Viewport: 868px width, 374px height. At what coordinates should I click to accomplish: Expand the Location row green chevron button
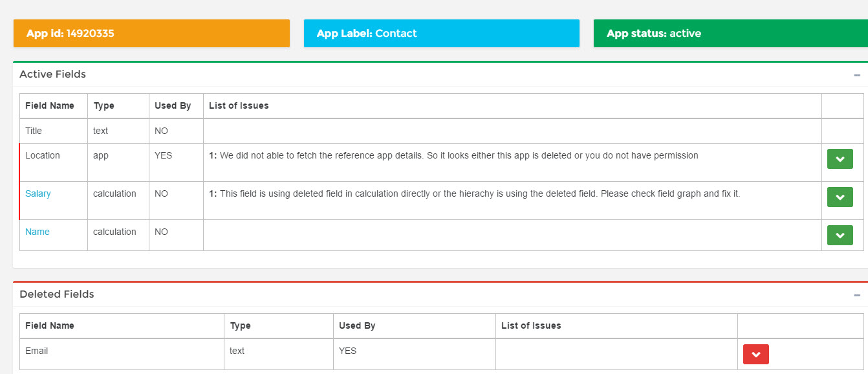[x=840, y=159]
